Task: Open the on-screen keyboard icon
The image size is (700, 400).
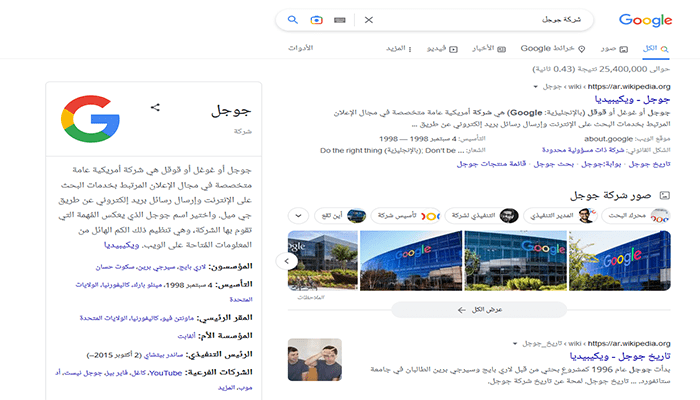Action: 340,20
